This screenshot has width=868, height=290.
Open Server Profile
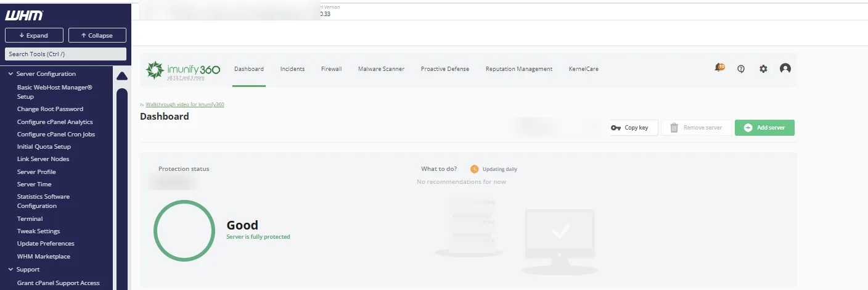36,172
